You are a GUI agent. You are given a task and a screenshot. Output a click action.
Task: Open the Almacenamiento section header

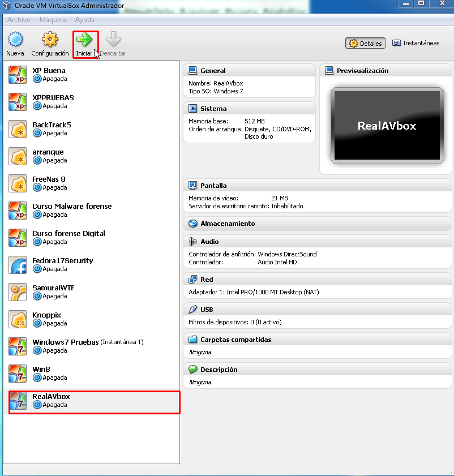click(226, 224)
